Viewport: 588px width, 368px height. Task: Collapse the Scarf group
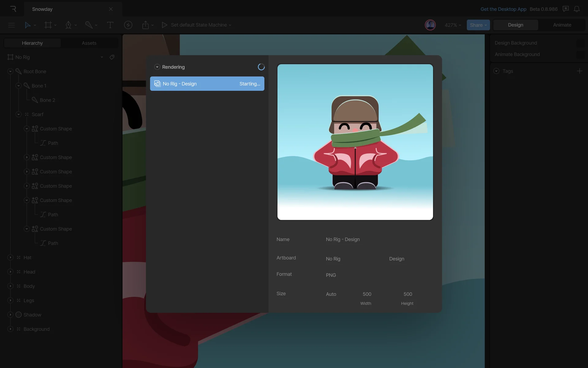[x=18, y=114]
